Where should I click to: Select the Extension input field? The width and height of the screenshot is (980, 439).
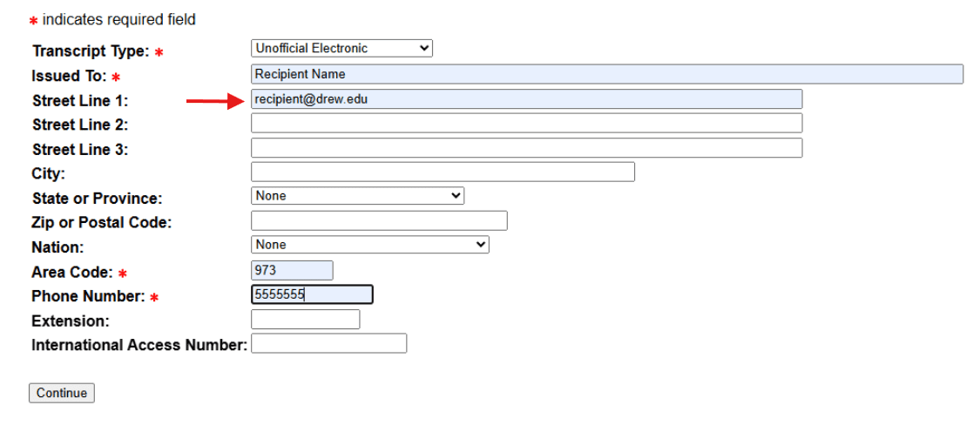(x=305, y=320)
